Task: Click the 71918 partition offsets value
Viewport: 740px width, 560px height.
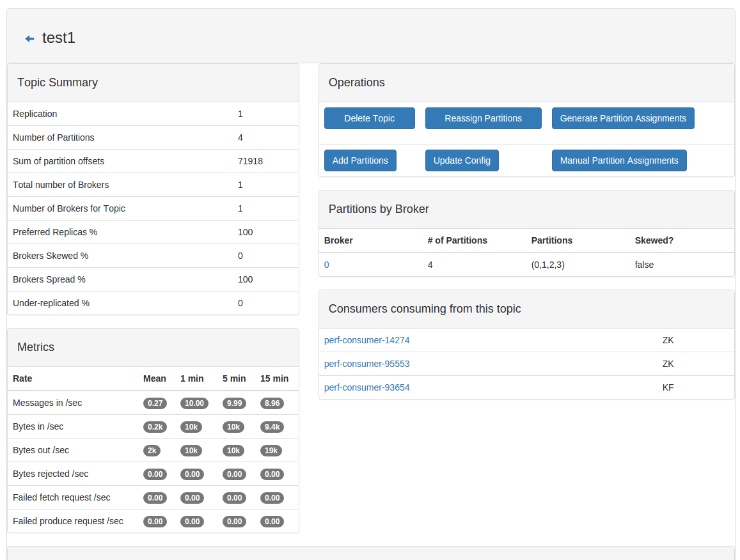Action: [250, 161]
